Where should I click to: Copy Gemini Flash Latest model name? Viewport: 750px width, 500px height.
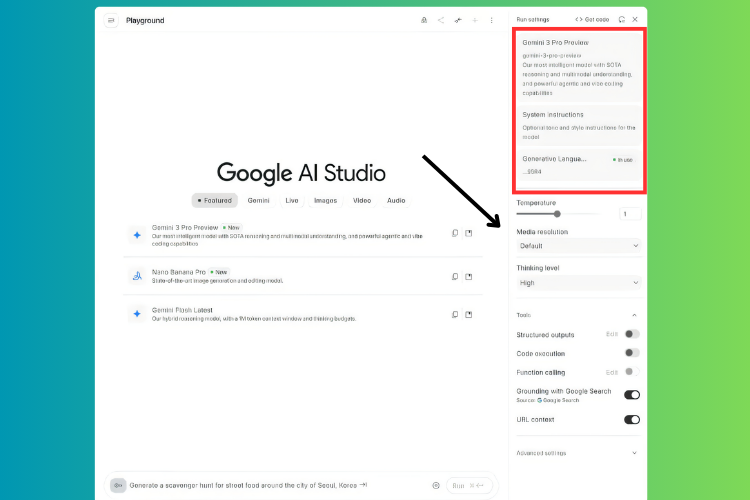pyautogui.click(x=455, y=314)
